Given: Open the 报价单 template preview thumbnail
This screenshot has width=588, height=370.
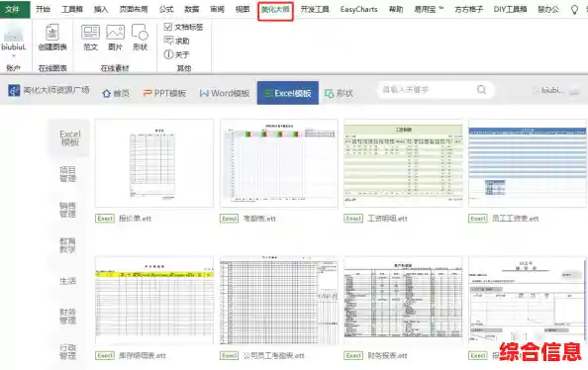Looking at the screenshot, I should click(x=154, y=163).
